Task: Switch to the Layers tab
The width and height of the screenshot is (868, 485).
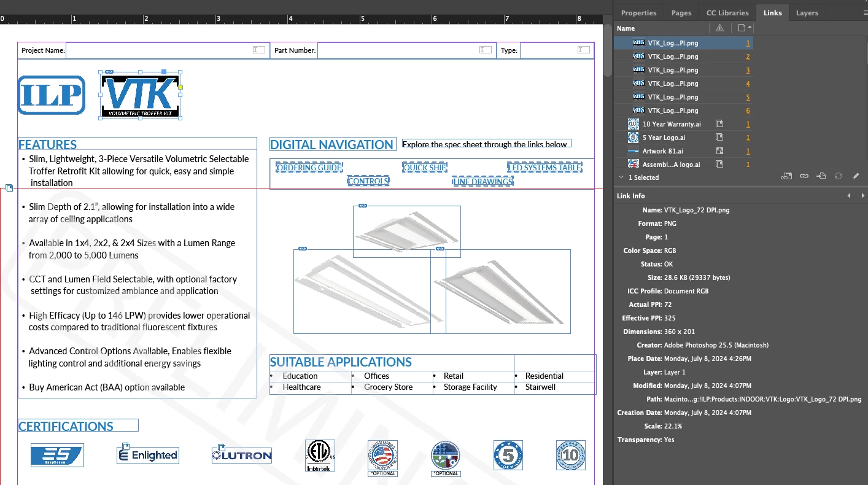Action: (807, 13)
